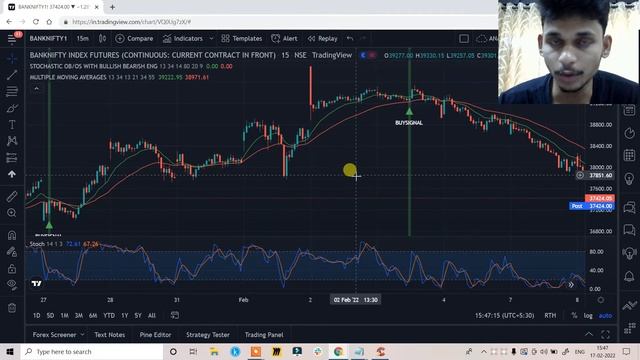The image size is (640, 360).
Task: Toggle stay in drawing mode
Action: tap(12, 251)
